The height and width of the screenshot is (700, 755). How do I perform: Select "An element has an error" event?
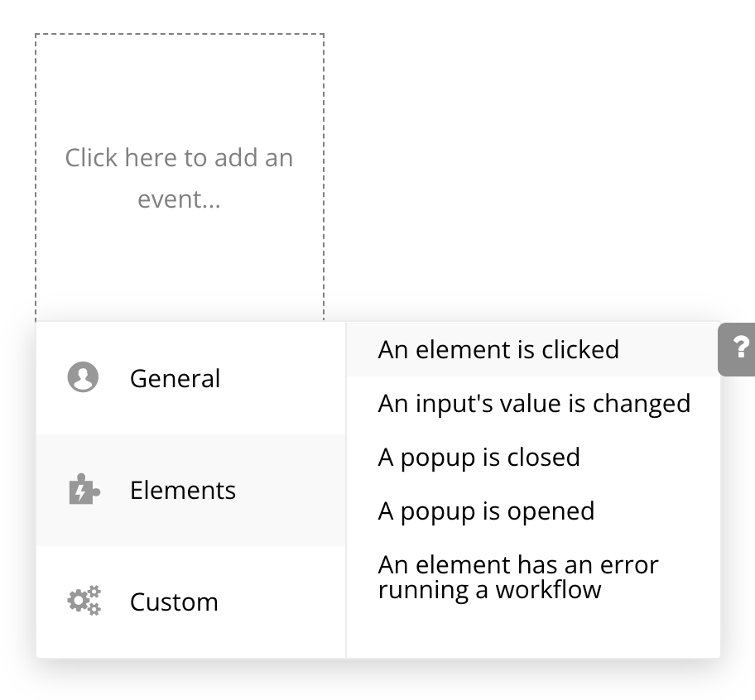click(517, 565)
